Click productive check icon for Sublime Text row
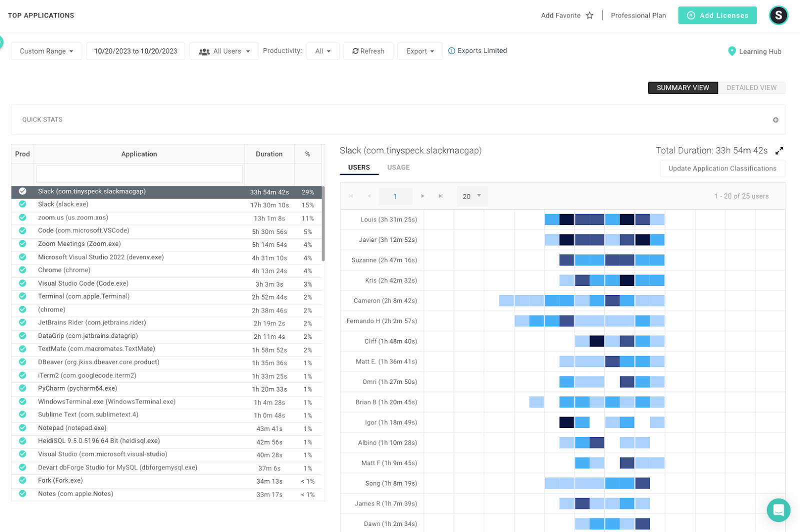Viewport: 800px width, 532px height. (22, 414)
